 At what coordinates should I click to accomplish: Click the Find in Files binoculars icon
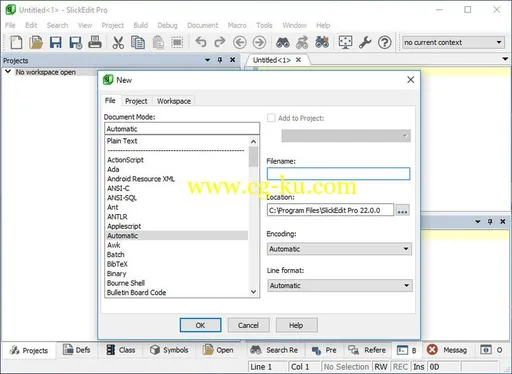coord(322,42)
